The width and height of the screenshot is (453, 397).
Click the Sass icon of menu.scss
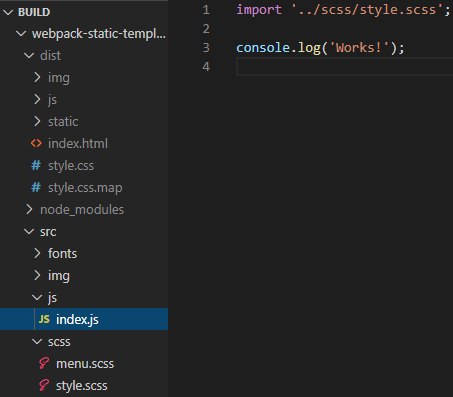coord(44,363)
